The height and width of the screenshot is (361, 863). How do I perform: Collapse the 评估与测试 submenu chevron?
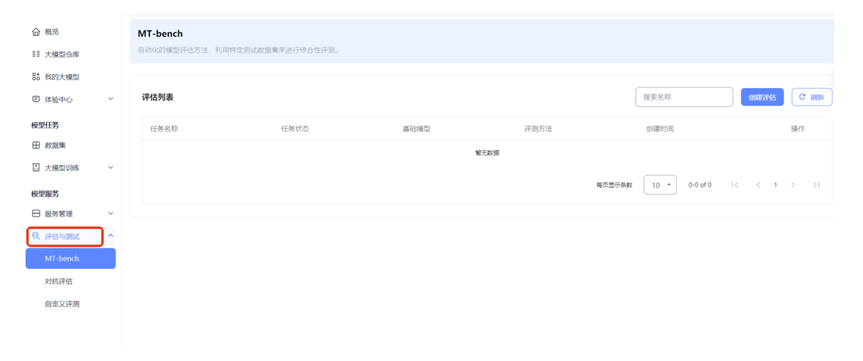point(110,236)
